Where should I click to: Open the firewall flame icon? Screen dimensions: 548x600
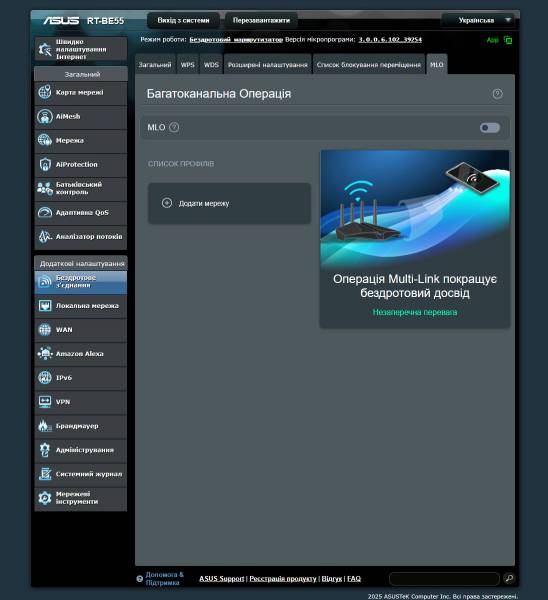coord(45,426)
